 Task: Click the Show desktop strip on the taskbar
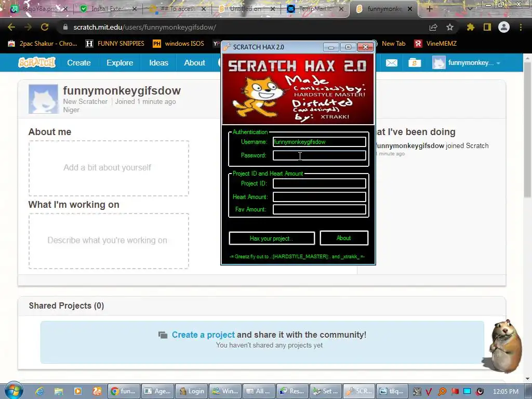tap(528, 391)
